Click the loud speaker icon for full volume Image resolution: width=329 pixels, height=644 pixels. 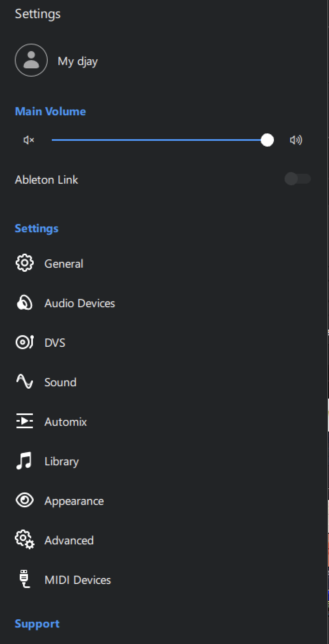tap(296, 140)
